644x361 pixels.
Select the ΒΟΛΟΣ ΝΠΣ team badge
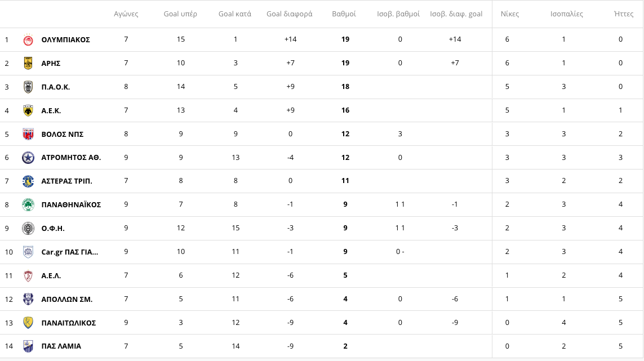click(x=28, y=134)
